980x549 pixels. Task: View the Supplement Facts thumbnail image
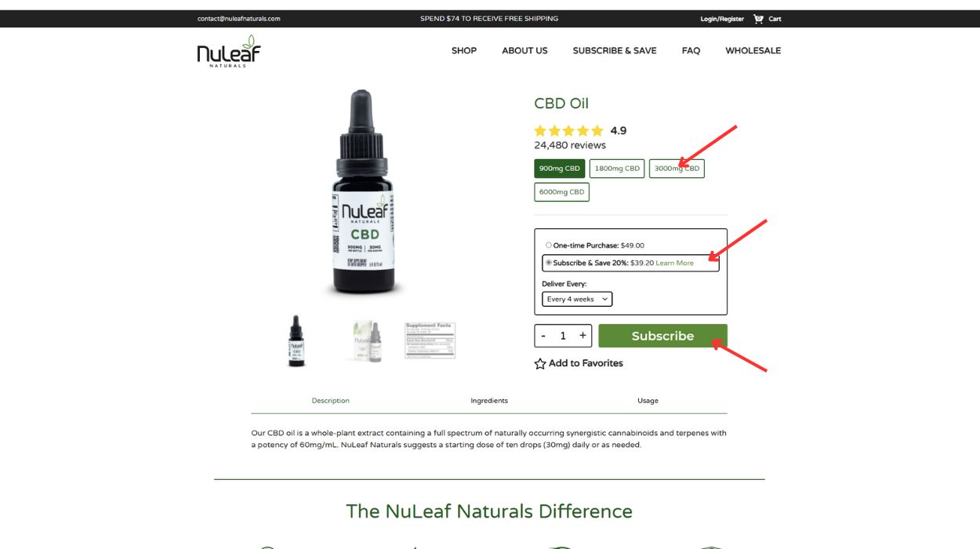point(430,340)
